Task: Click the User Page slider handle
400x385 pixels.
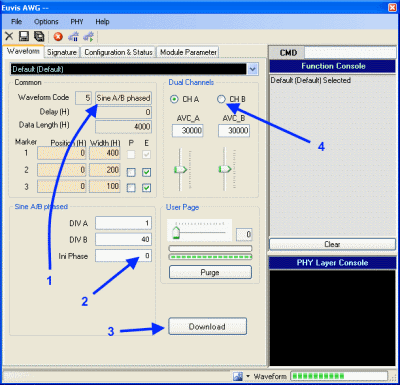Action: pyautogui.click(x=176, y=232)
